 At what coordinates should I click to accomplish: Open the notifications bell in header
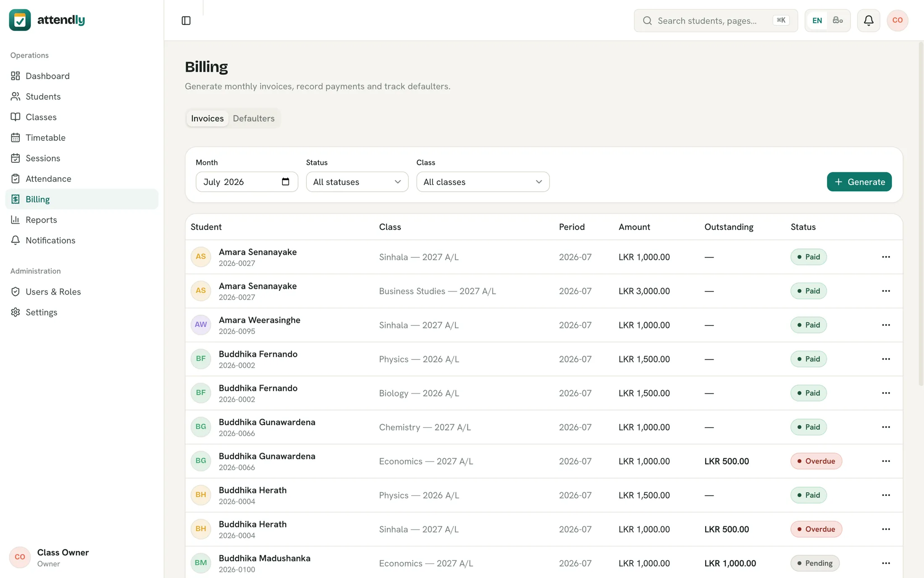(x=869, y=20)
